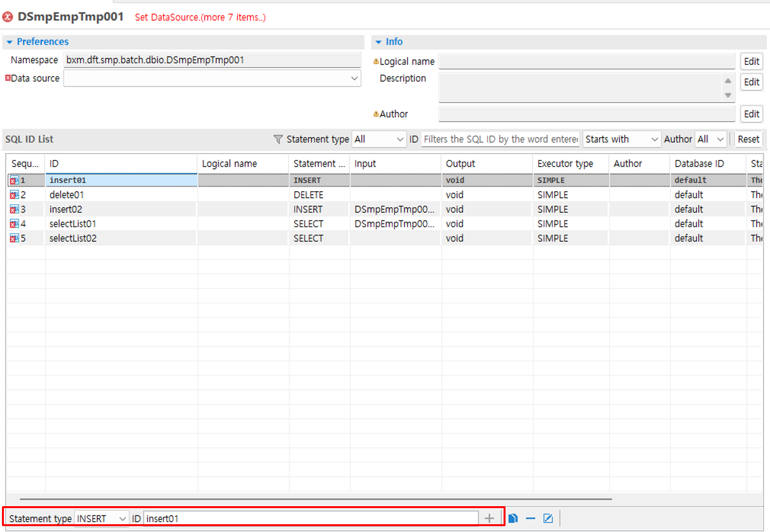Screen dimensions: 770x532
Task: Click the Data source error marker
Action: [x=8, y=78]
